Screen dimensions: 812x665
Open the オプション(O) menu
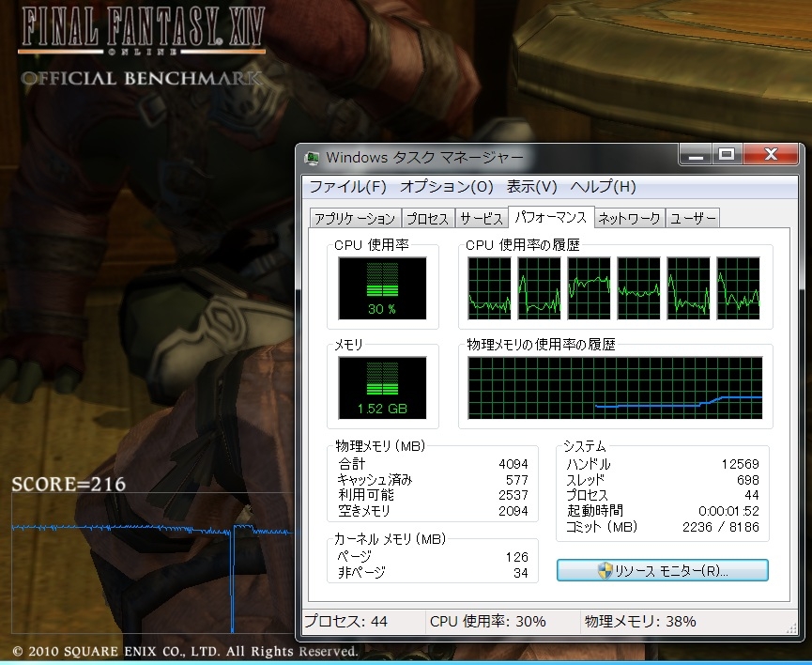coord(447,187)
